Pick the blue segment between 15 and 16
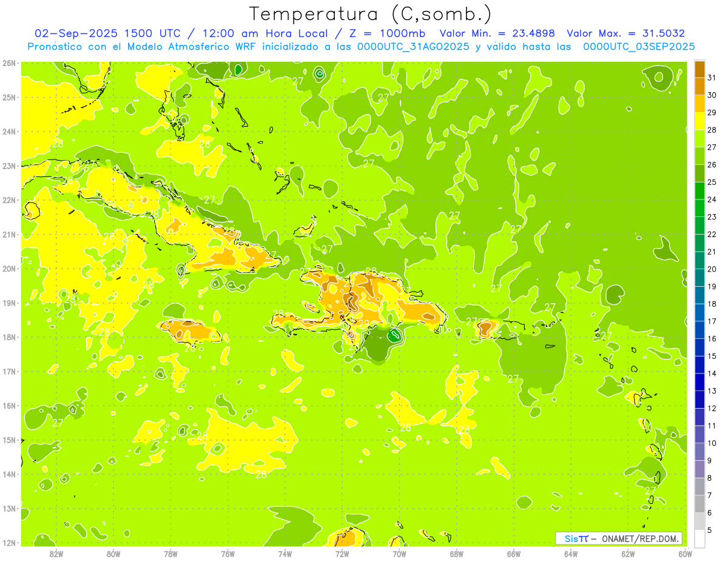728x562 pixels. click(699, 347)
